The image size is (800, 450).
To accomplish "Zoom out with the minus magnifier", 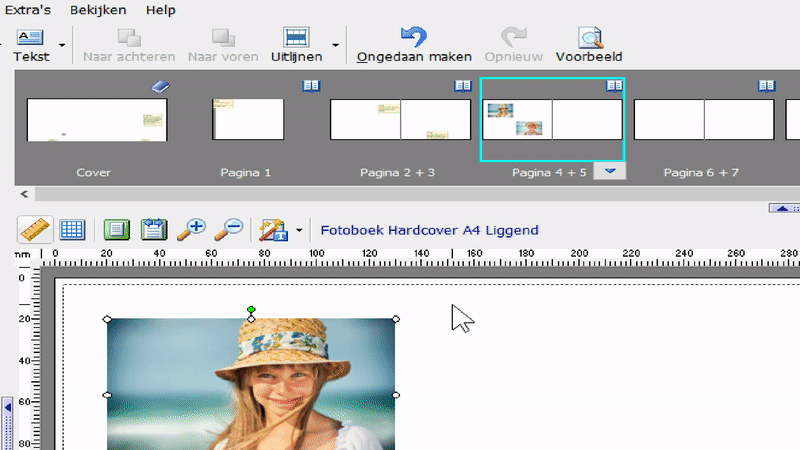I will 229,229.
